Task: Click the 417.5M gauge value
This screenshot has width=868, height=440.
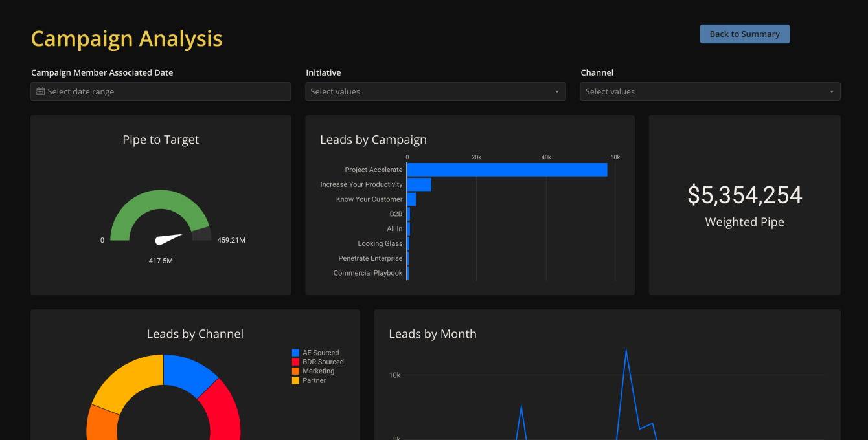Action: click(161, 261)
